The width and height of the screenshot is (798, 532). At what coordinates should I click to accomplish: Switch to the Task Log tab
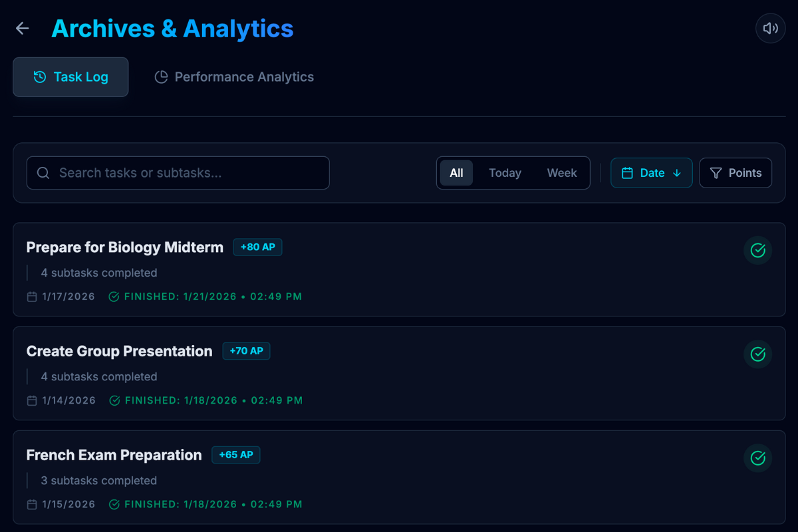[70, 77]
